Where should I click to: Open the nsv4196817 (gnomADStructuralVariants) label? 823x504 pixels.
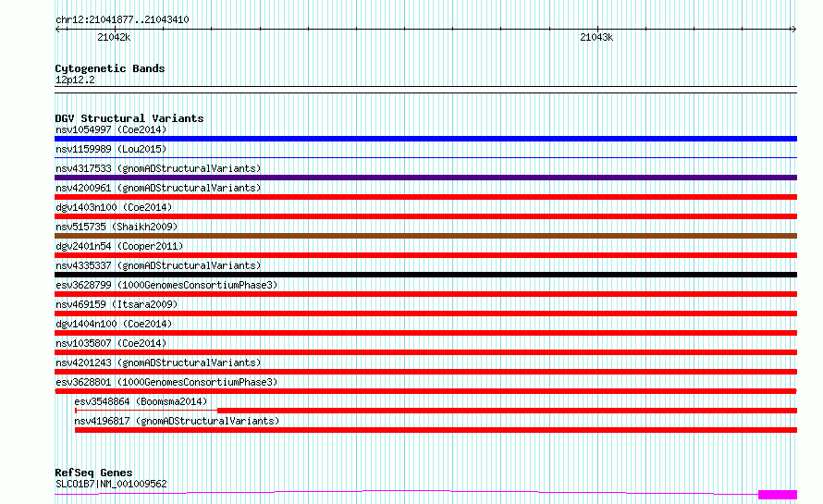177,421
